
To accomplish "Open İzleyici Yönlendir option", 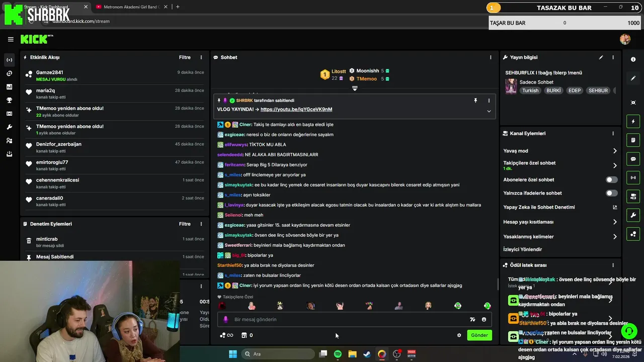I will tap(523, 249).
